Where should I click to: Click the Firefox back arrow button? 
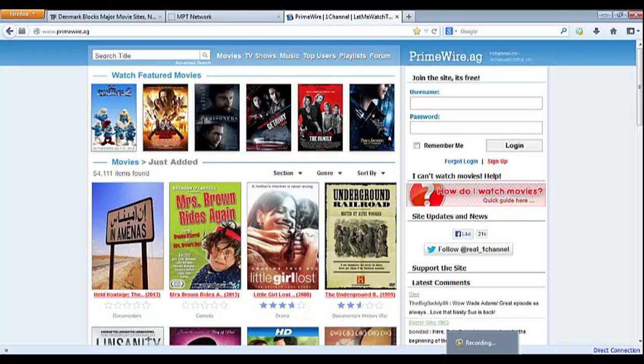click(9, 31)
